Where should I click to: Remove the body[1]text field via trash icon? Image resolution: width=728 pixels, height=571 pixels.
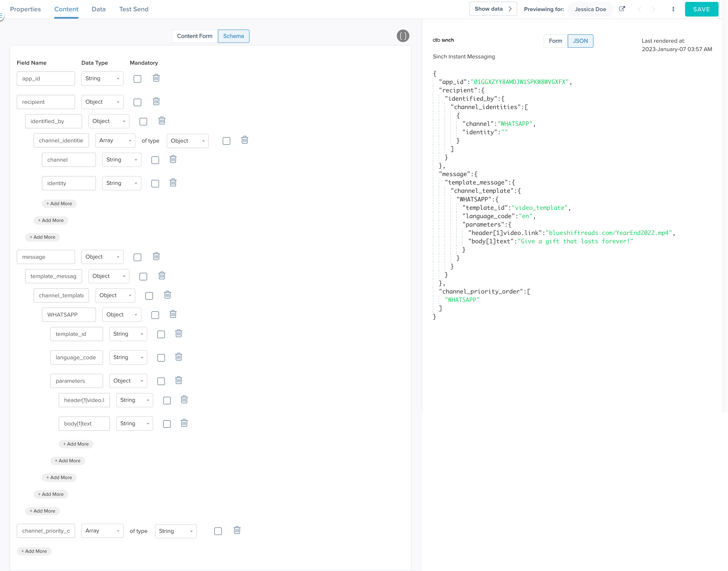184,423
